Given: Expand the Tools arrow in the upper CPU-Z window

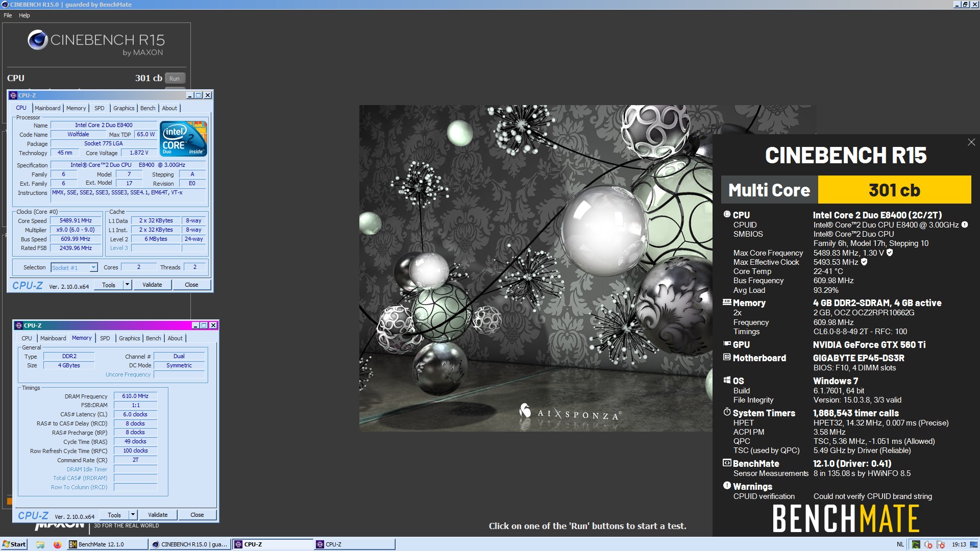Looking at the screenshot, I should pos(128,285).
